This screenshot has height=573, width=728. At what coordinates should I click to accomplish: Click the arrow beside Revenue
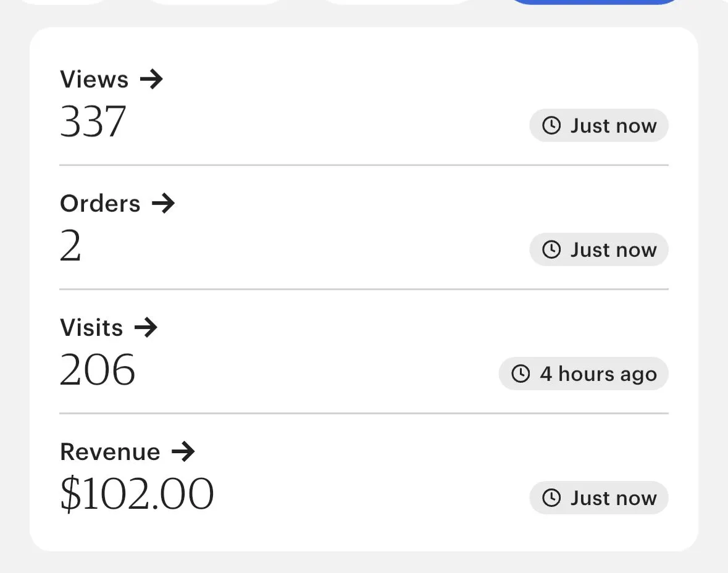183,452
